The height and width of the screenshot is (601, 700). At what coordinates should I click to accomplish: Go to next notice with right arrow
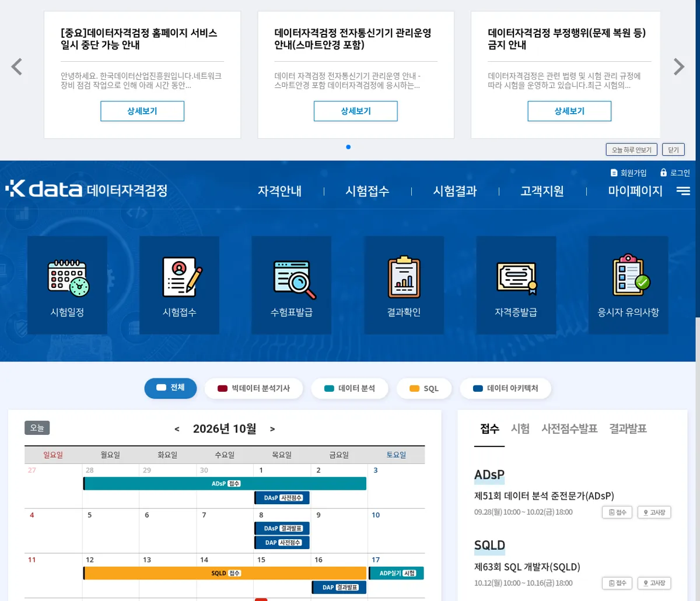[x=678, y=67]
